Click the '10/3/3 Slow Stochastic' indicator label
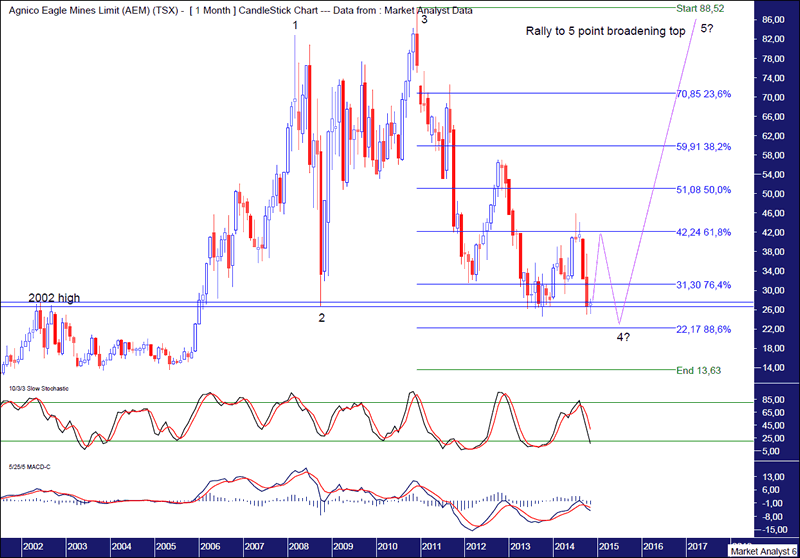800x558 pixels. 39,387
